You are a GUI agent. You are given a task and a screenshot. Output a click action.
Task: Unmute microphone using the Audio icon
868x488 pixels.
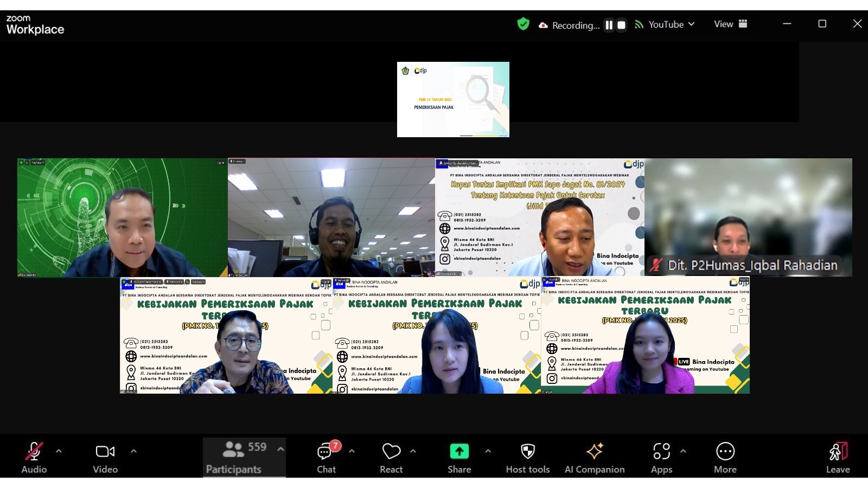(x=34, y=452)
